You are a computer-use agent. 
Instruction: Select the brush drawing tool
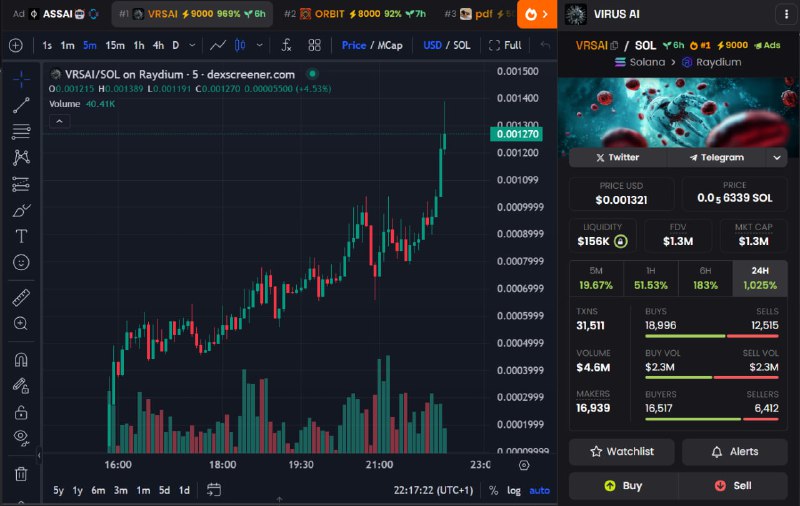[x=21, y=210]
